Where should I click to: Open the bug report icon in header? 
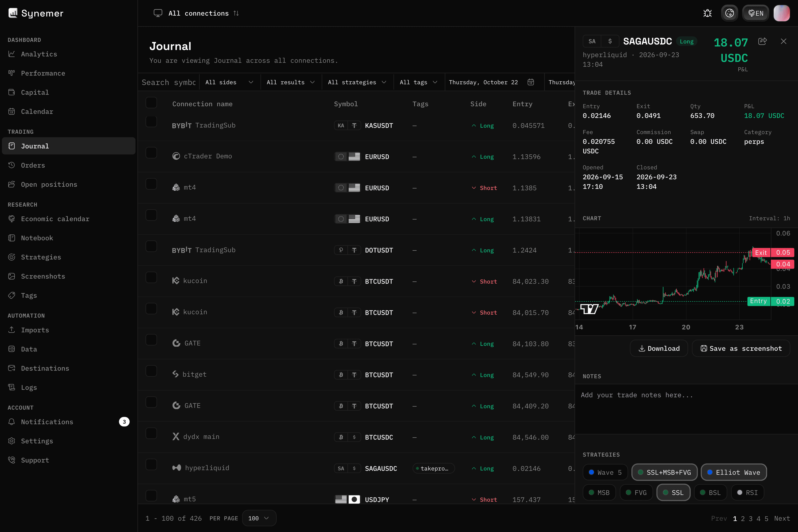click(707, 13)
